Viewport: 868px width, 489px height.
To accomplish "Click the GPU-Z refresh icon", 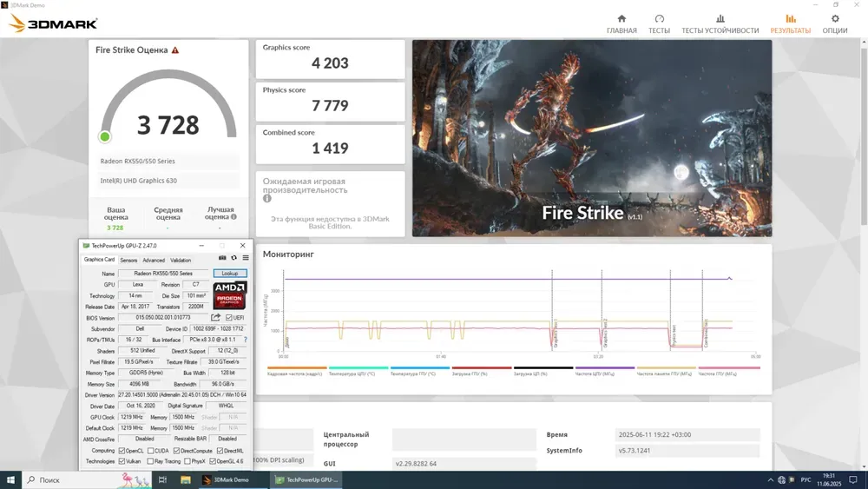I will [x=233, y=258].
